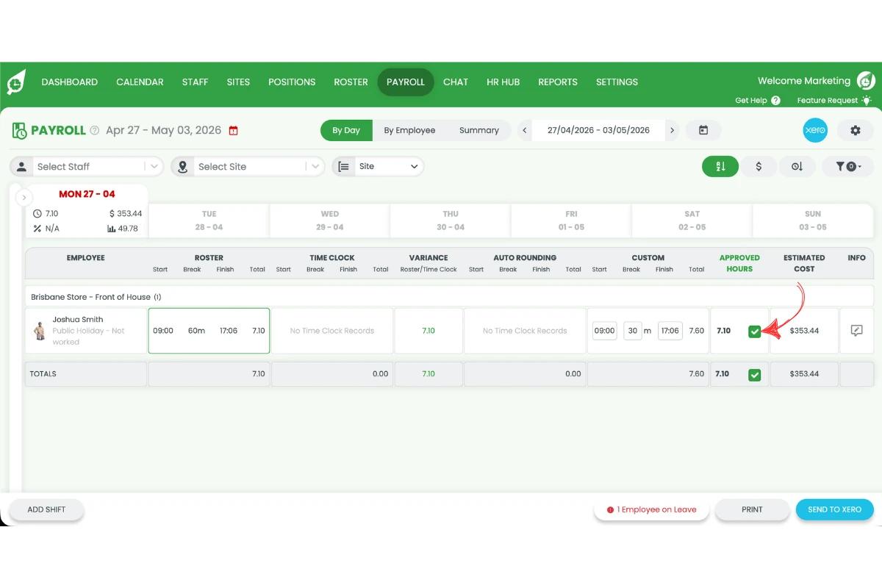Image resolution: width=882 pixels, height=588 pixels.
Task: Click 1 Employee on Leave button
Action: point(652,509)
